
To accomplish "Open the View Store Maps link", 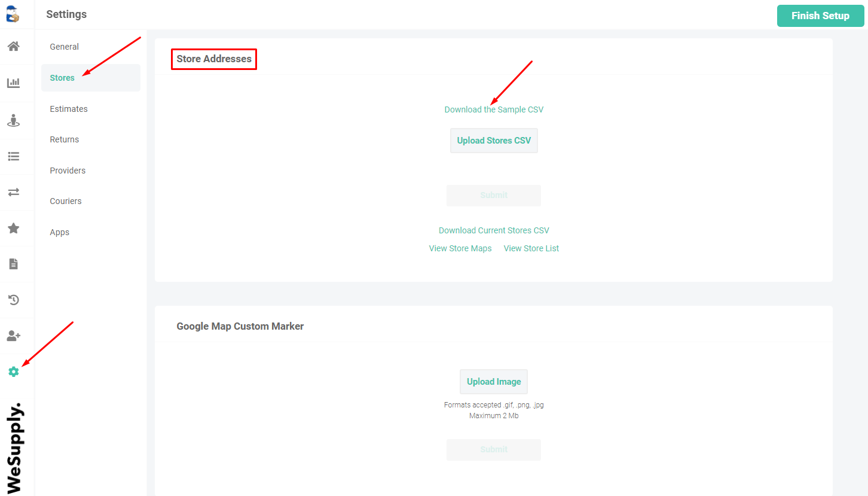I will click(460, 248).
